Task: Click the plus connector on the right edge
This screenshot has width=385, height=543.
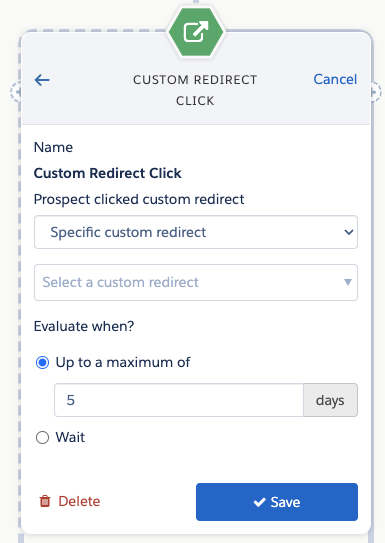Action: [376, 92]
